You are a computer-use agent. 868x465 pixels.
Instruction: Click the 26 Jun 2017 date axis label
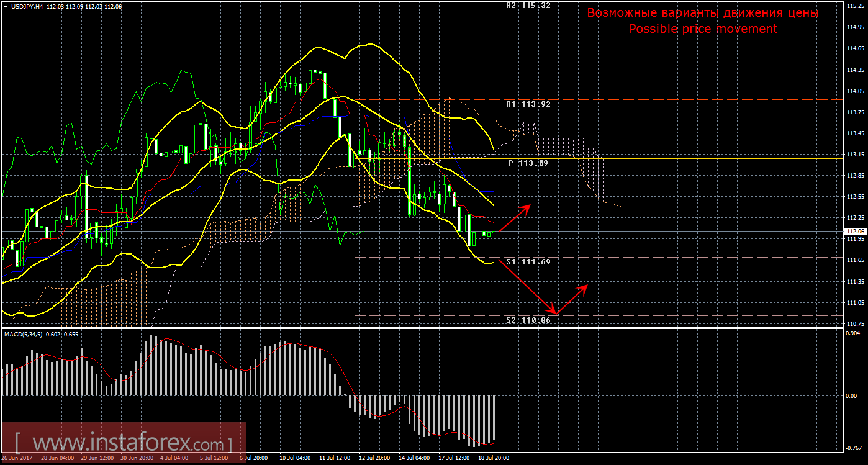(x=19, y=458)
